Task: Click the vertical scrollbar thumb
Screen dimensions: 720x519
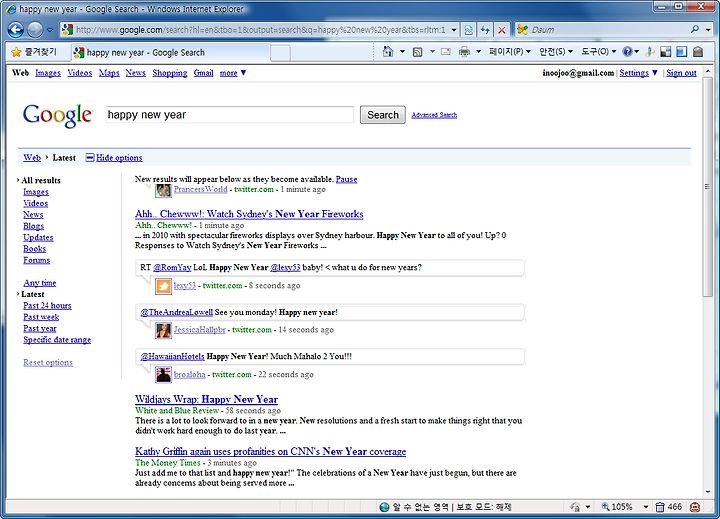Action: pos(707,187)
